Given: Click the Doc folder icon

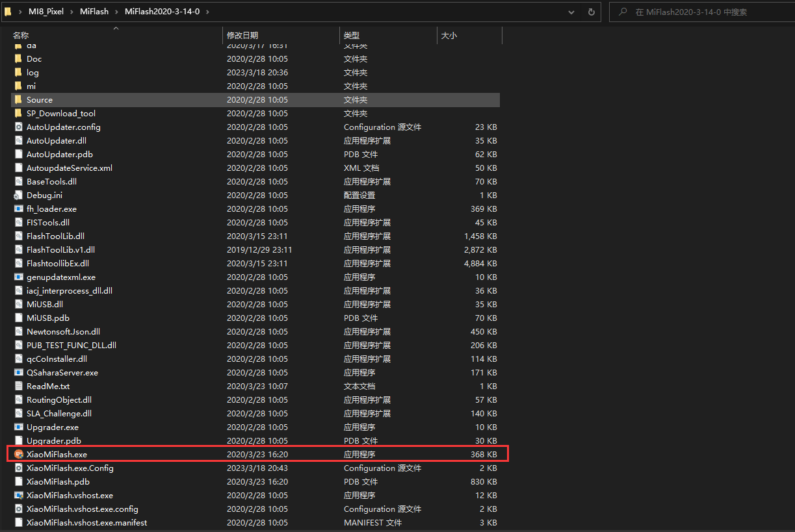Looking at the screenshot, I should [x=18, y=58].
